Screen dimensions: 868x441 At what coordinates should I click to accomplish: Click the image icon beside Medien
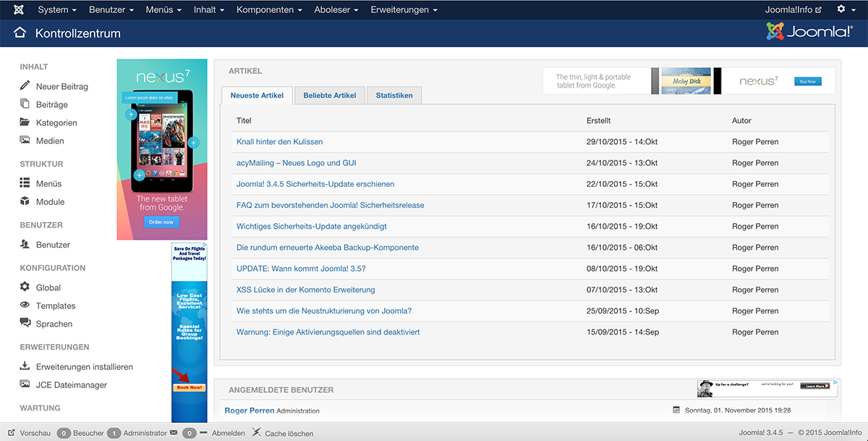tap(25, 140)
